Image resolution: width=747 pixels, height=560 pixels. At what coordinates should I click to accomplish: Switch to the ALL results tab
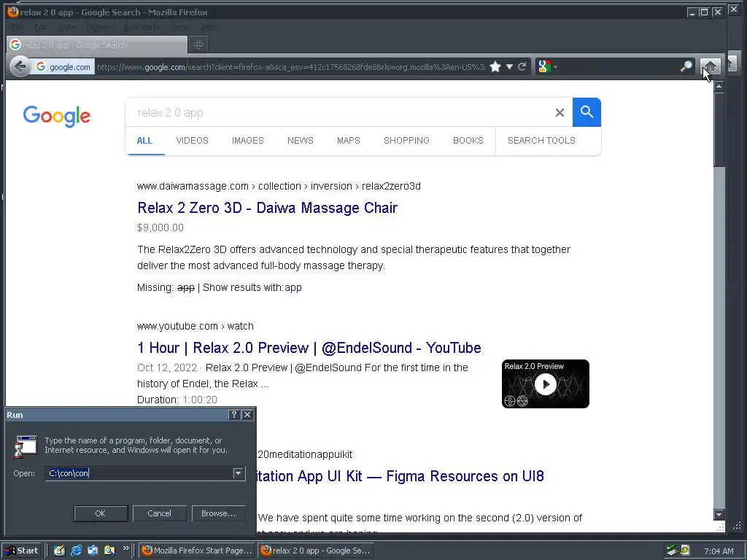pos(144,141)
